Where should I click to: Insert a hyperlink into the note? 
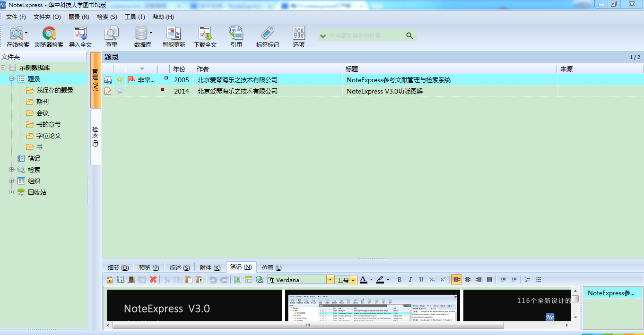(x=260, y=280)
